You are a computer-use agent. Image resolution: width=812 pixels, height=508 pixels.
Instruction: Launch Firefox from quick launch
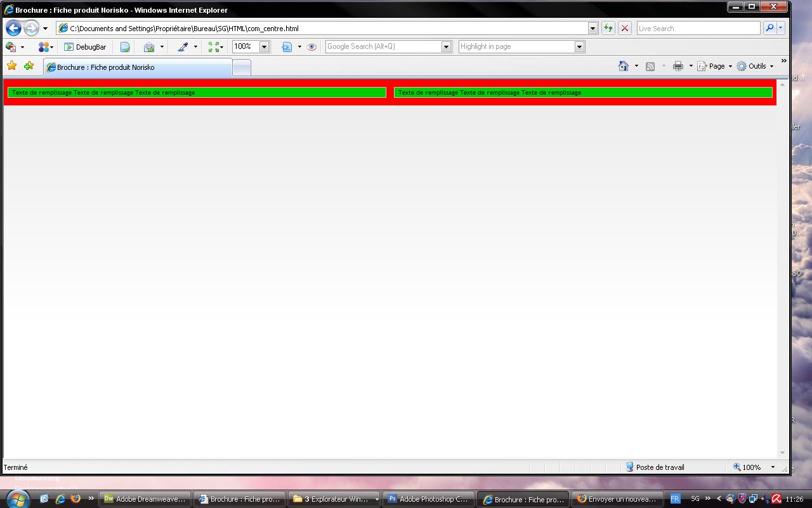click(x=75, y=499)
